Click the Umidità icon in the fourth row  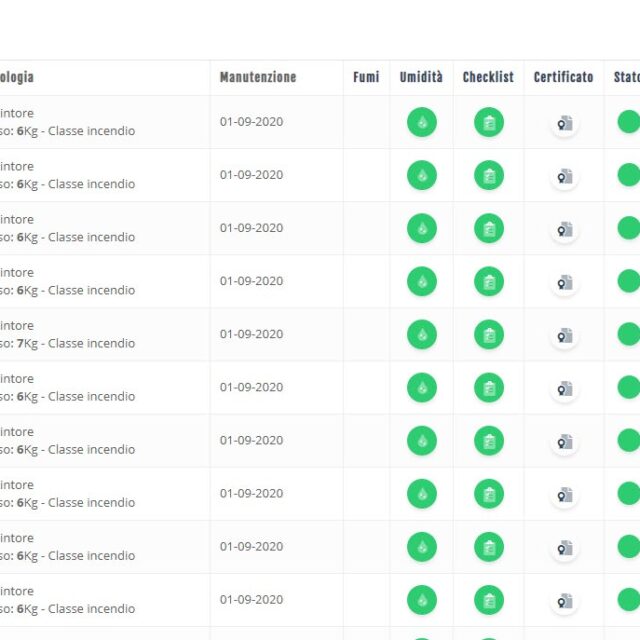coord(421,282)
